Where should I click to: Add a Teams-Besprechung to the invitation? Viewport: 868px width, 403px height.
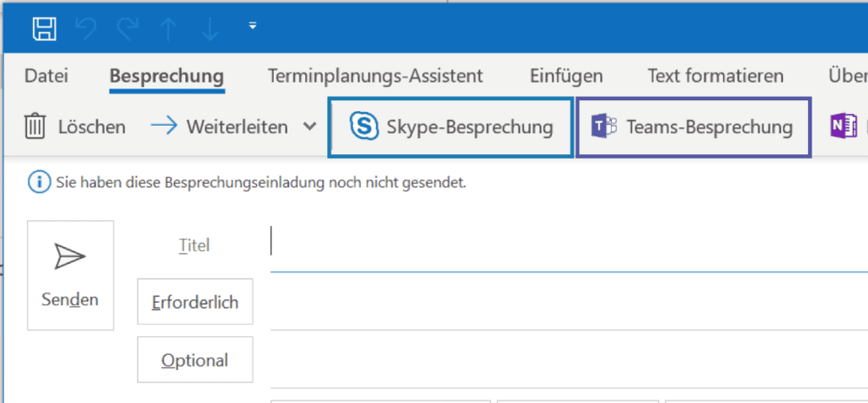pos(693,127)
